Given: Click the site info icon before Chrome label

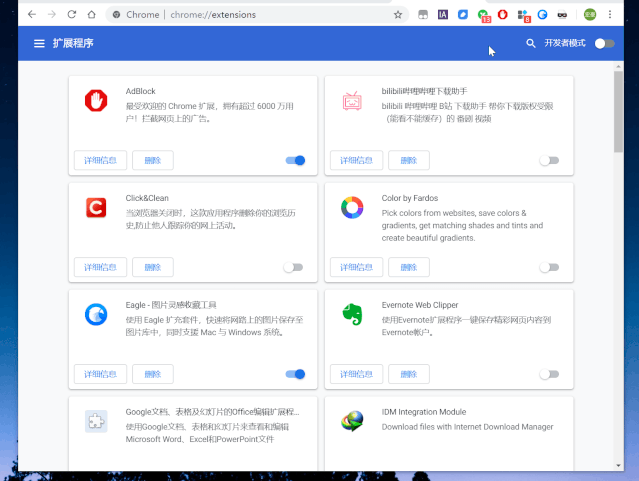Looking at the screenshot, I should [117, 15].
